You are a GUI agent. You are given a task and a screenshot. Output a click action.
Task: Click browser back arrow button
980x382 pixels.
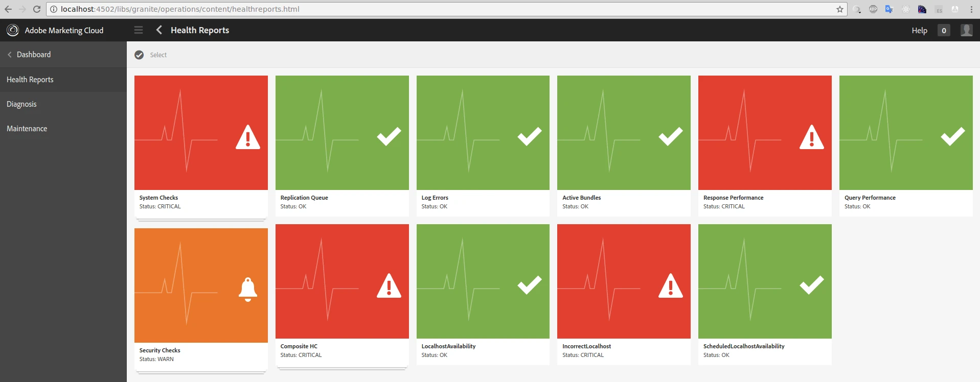tap(8, 9)
